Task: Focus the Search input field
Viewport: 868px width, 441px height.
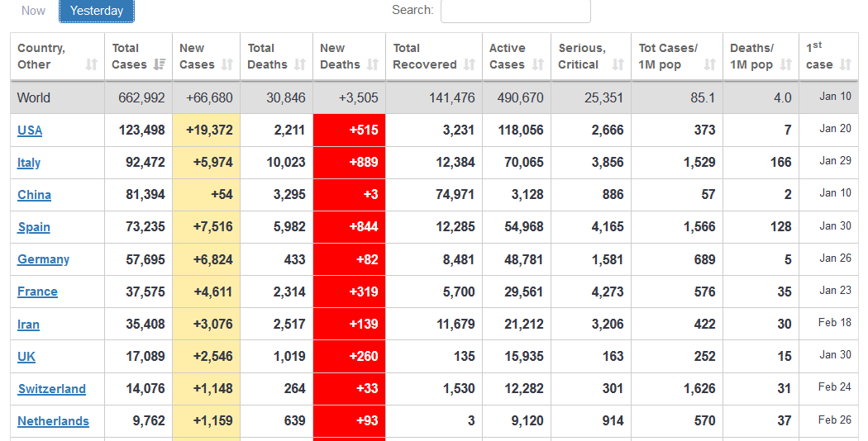Action: tap(515, 11)
